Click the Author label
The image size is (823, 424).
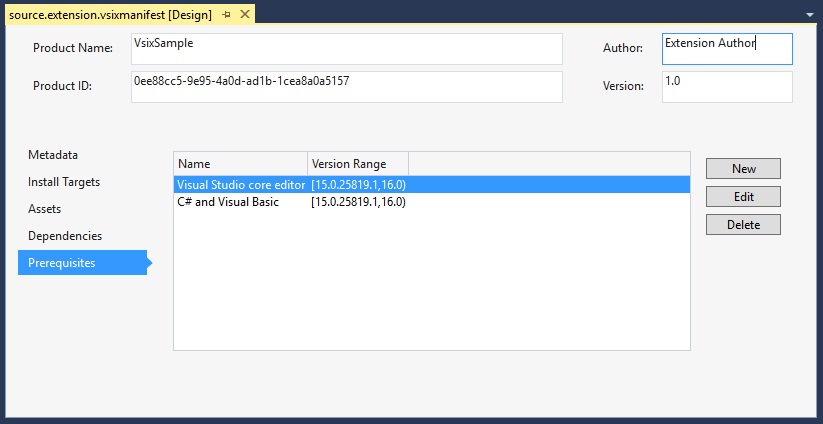point(622,48)
